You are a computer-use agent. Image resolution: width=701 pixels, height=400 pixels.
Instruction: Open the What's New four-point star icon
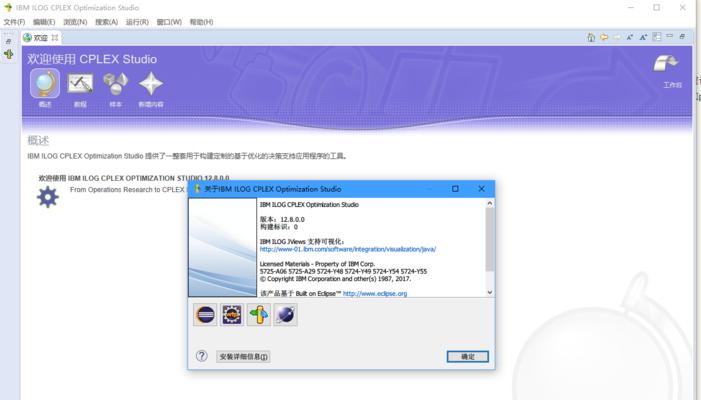(151, 84)
